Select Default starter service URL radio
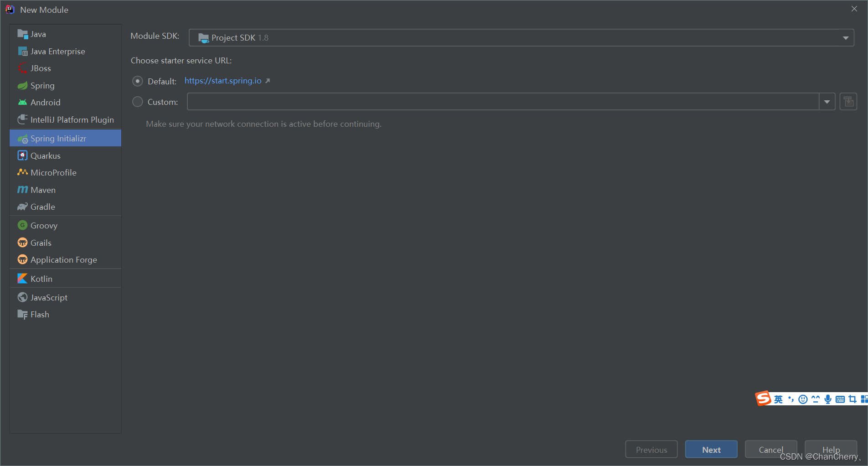868x466 pixels. (138, 81)
